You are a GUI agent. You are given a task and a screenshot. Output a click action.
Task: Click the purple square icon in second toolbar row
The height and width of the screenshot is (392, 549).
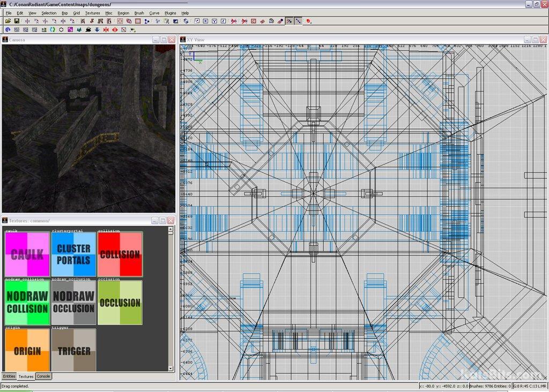70,30
